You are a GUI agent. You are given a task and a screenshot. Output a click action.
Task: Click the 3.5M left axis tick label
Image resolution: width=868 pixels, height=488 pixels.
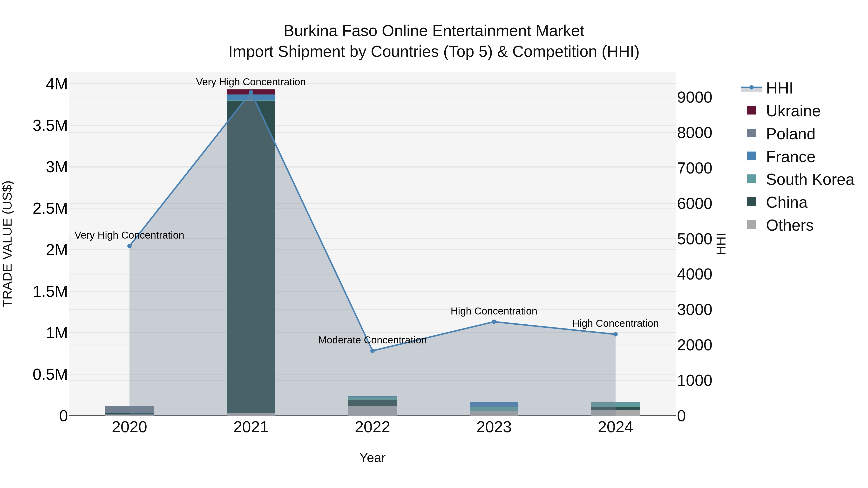pyautogui.click(x=50, y=126)
